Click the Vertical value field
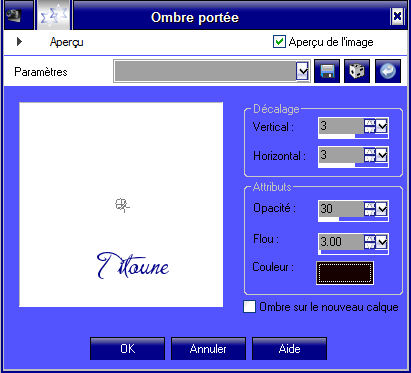Screen dimensions: 411x373 click(x=341, y=126)
